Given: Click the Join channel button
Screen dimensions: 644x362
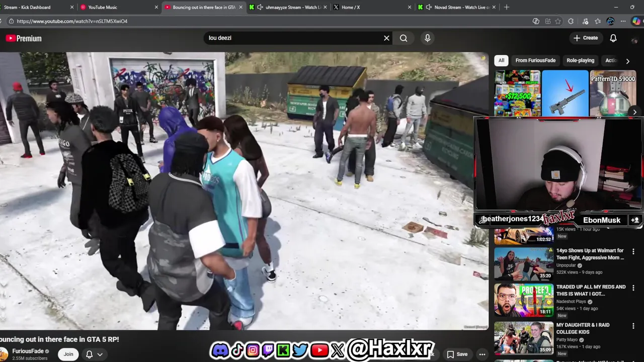Looking at the screenshot, I should click(x=68, y=354).
